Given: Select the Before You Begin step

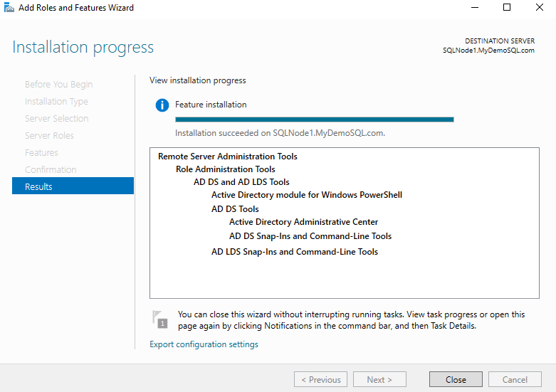Looking at the screenshot, I should click(x=59, y=85).
